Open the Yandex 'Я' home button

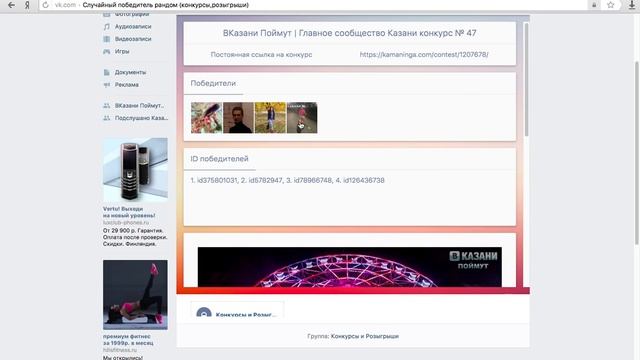(27, 5)
